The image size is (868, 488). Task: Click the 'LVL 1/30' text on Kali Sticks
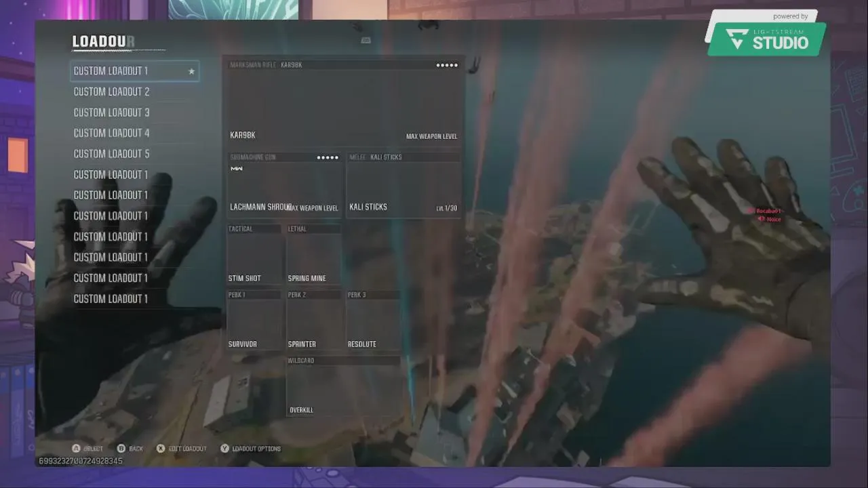pyautogui.click(x=446, y=208)
